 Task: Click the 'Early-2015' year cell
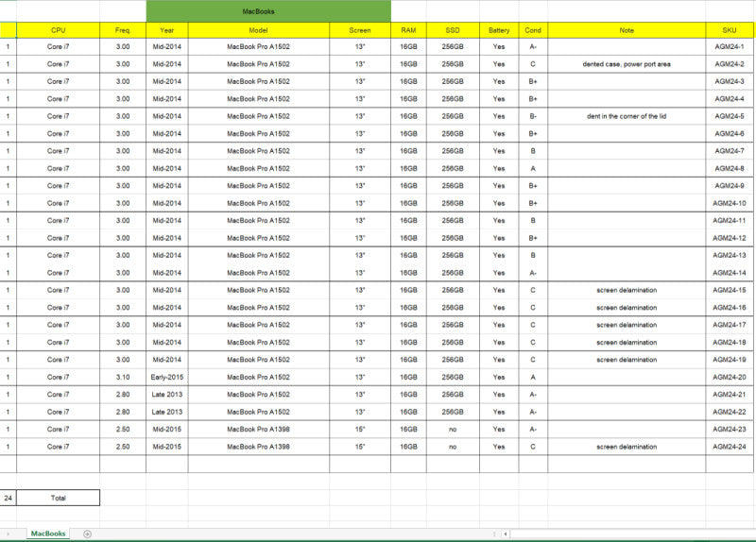167,378
